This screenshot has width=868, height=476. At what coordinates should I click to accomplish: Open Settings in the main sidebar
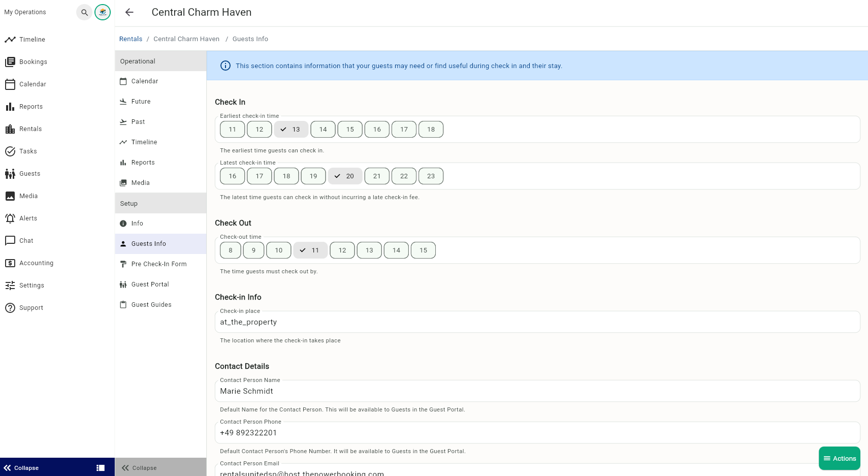coord(57,285)
